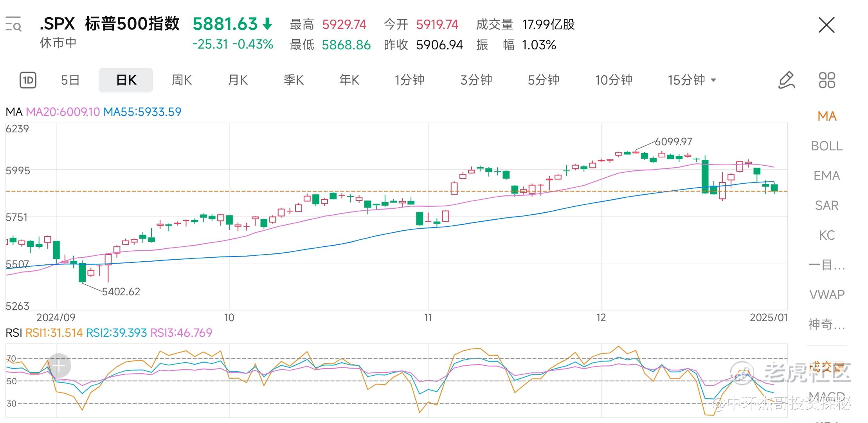Select the 5日 five-day view
Viewport: 868px width, 423px height.
pos(70,80)
